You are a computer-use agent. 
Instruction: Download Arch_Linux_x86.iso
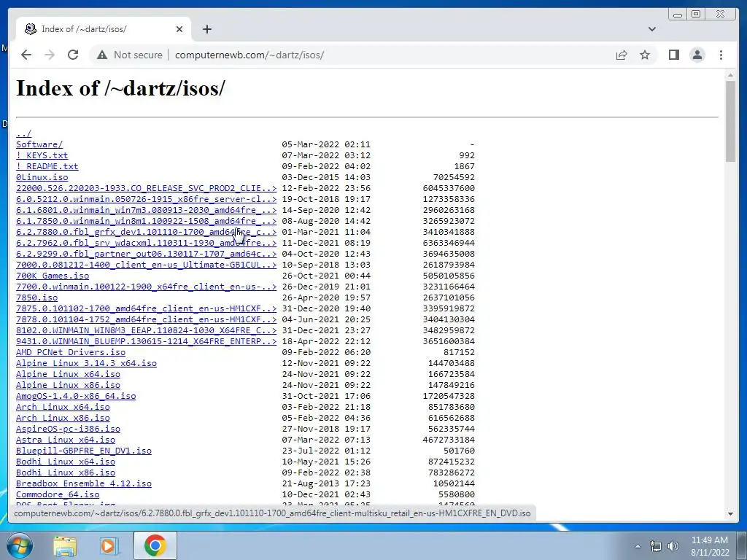tap(63, 418)
